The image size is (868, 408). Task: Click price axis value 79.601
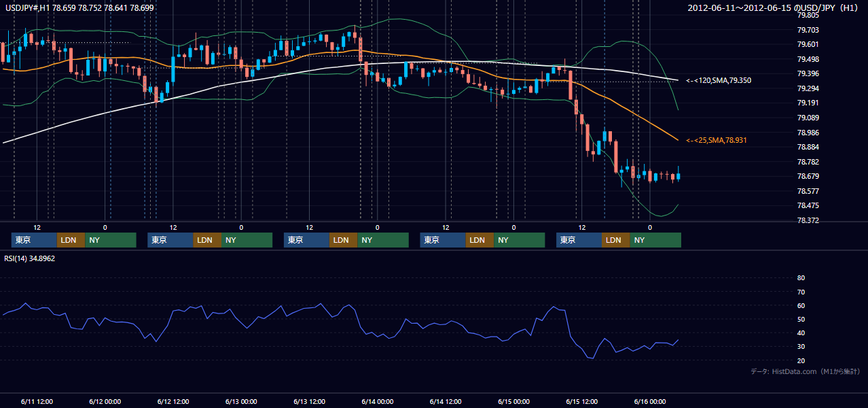click(x=808, y=44)
